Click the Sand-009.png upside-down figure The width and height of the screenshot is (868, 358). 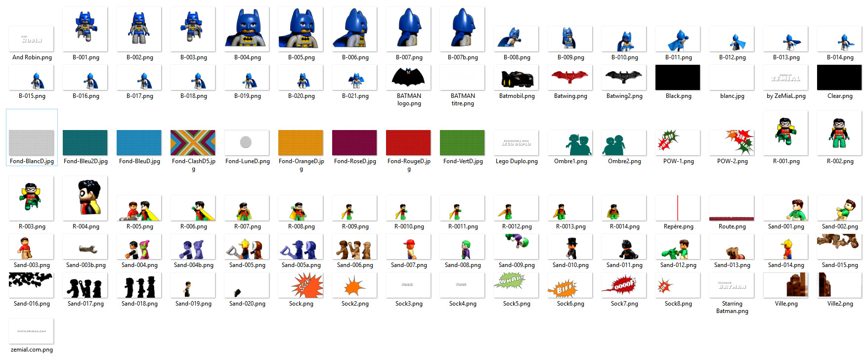coord(517,247)
